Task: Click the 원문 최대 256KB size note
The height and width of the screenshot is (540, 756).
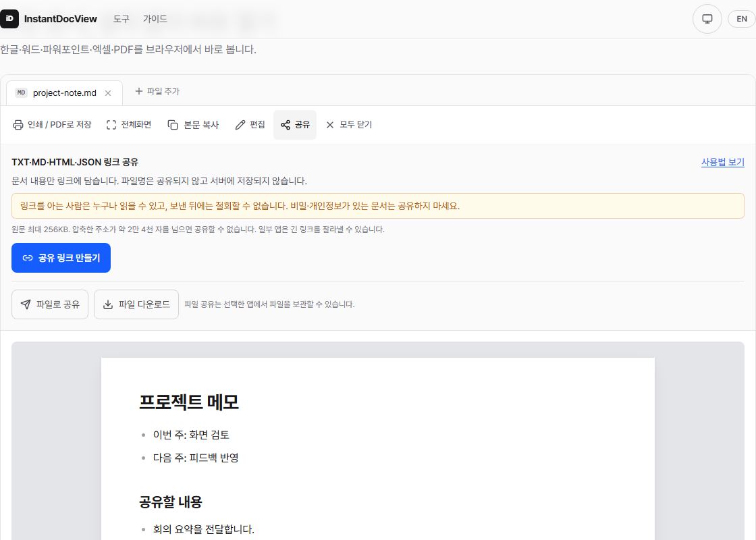Action: [198, 230]
